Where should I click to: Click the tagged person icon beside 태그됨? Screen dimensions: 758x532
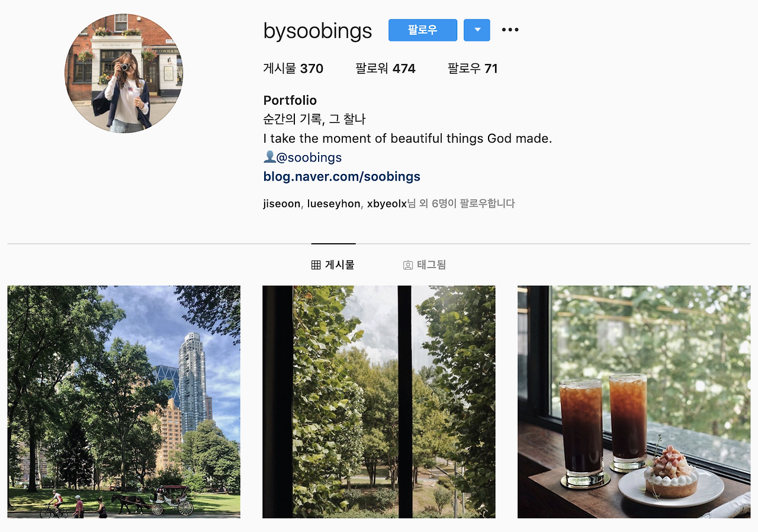tap(407, 265)
